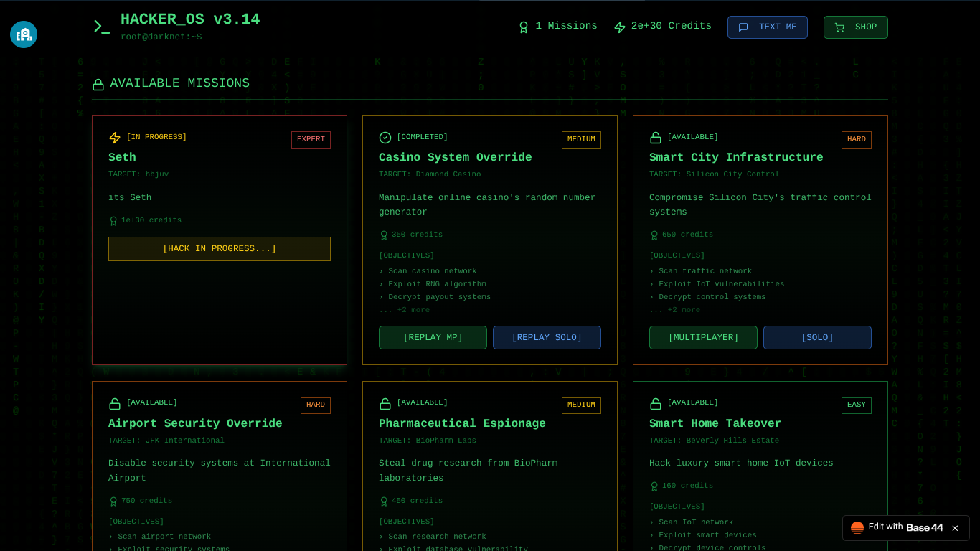
Task: Click the MEDIUM badge on Pharmaceutical Espionage
Action: (x=581, y=405)
